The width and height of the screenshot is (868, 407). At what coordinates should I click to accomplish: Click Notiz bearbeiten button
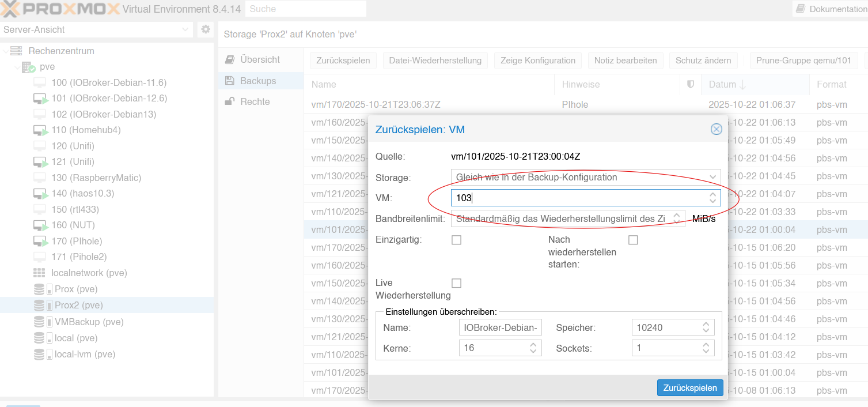(626, 60)
